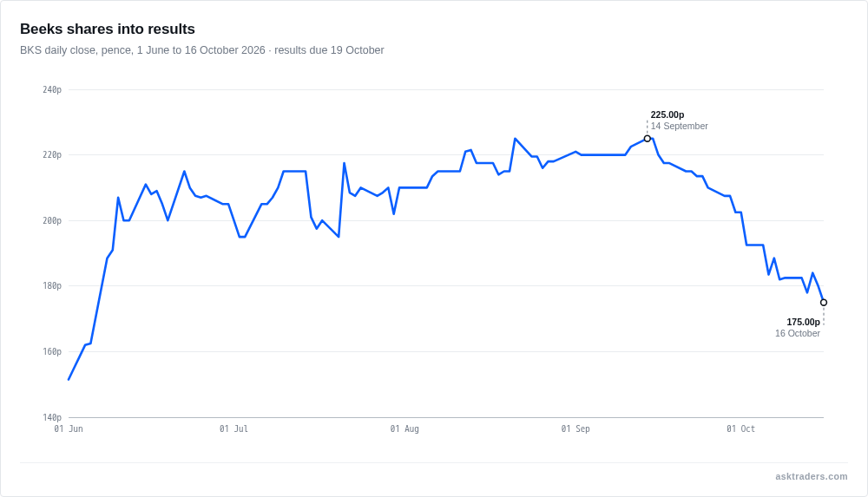Click the '140p' y-axis label

coord(52,417)
